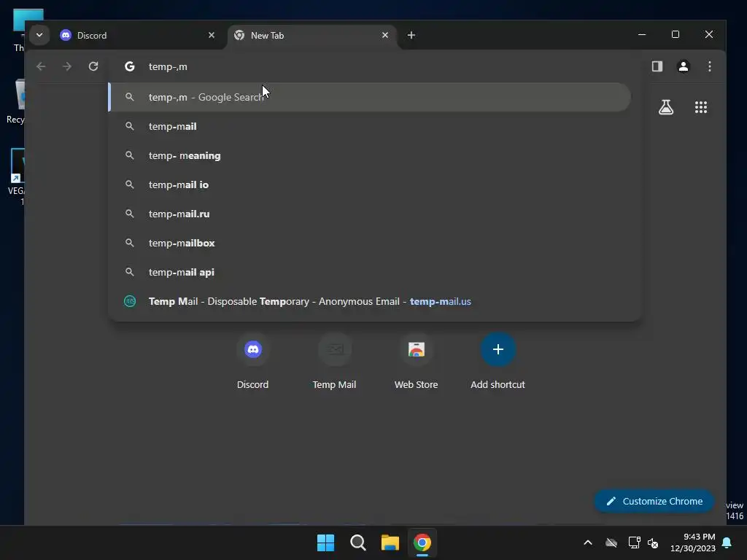Click the Google G icon in address bar

130,66
